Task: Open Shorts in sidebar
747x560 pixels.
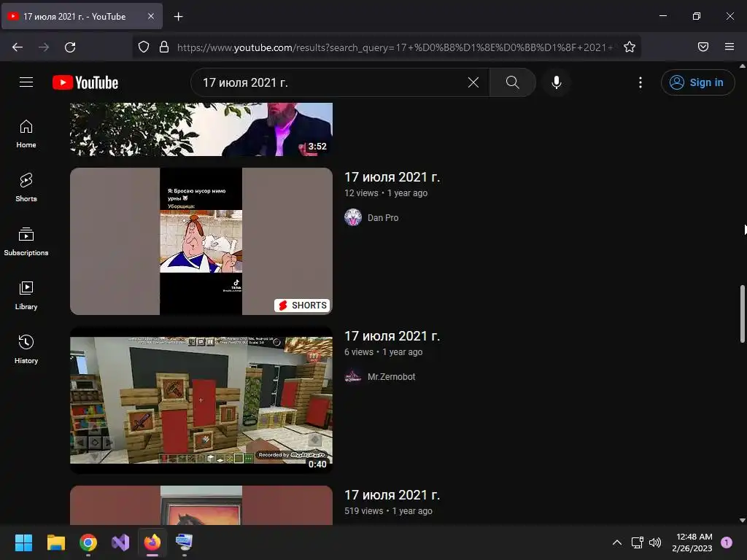Action: point(26,187)
